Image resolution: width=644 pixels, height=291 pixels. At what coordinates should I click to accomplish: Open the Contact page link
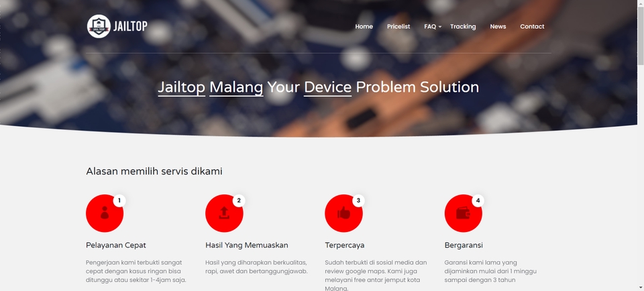532,26
